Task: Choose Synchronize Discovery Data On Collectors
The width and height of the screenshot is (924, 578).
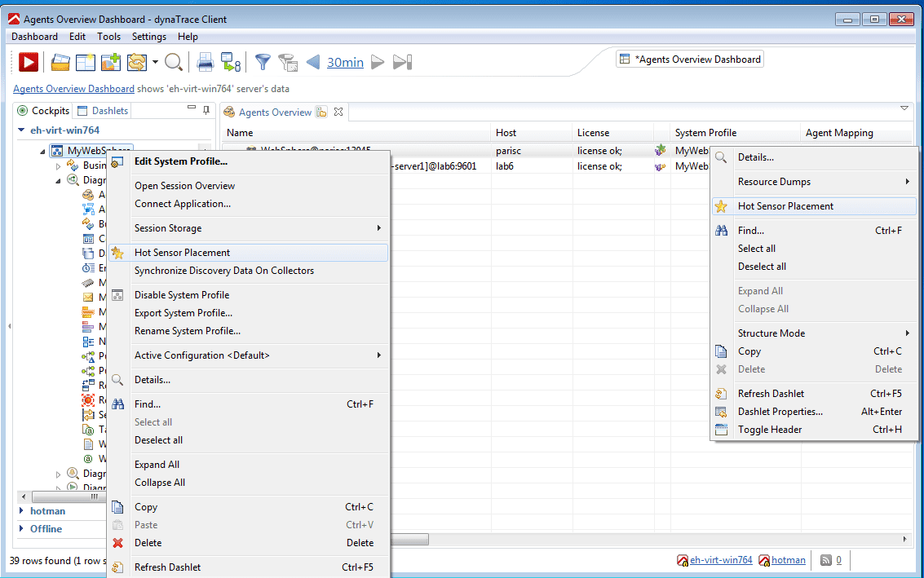Action: point(248,271)
